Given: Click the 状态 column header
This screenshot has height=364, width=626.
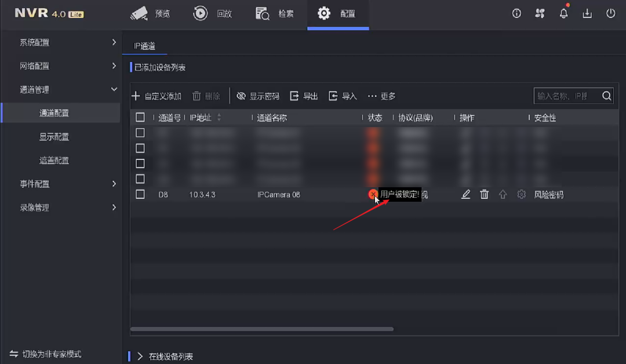Looking at the screenshot, I should (375, 118).
